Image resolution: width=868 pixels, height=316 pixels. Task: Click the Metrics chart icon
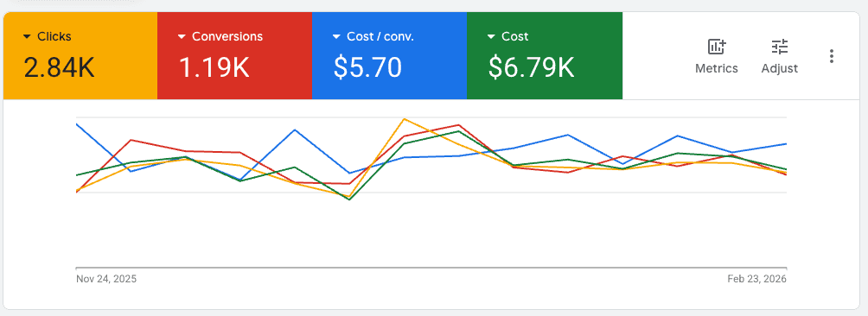(x=717, y=47)
